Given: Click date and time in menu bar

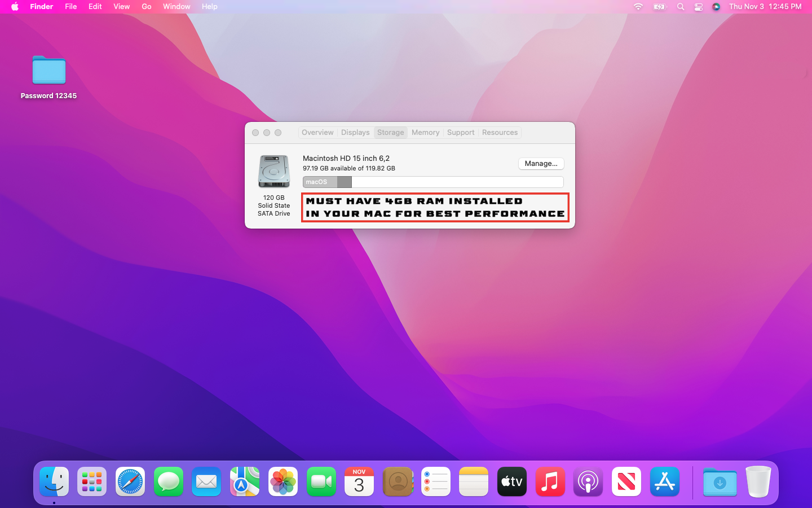Looking at the screenshot, I should (x=765, y=7).
